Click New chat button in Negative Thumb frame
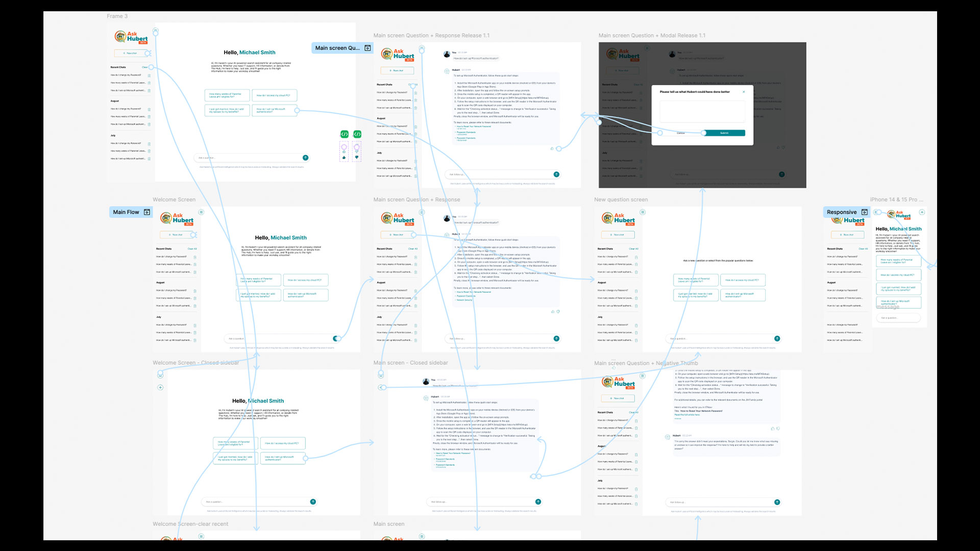Viewport: 980px width, 551px height. click(x=618, y=398)
